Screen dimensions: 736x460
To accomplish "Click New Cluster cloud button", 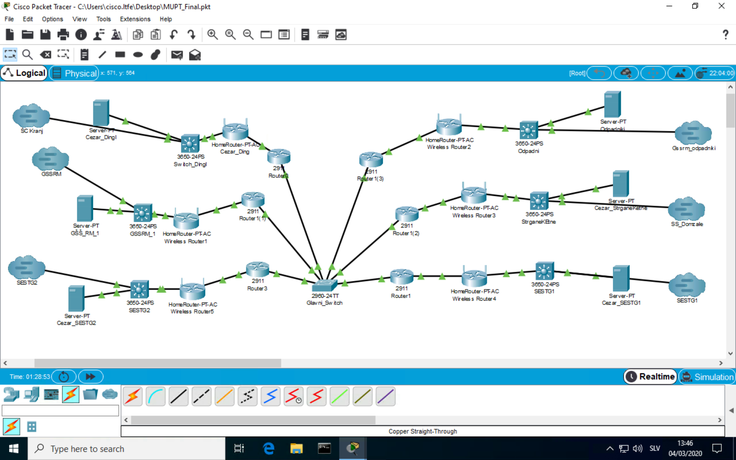I will tap(626, 73).
